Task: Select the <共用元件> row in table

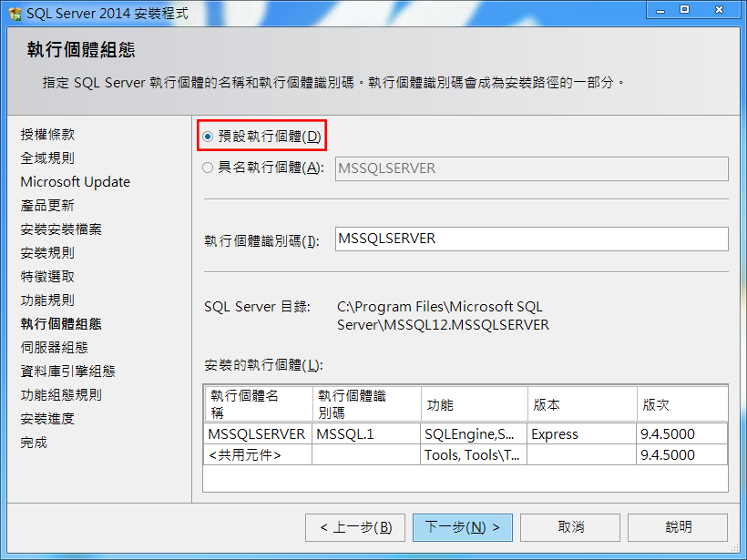Action: coord(259,455)
